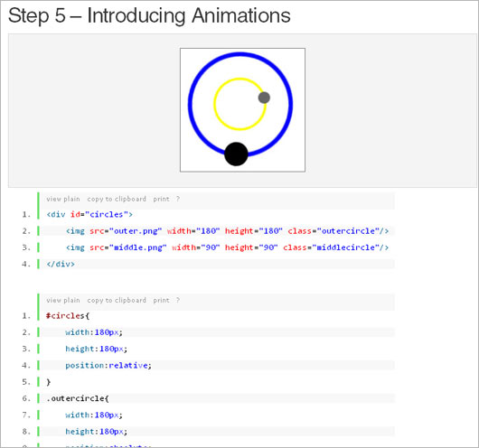
Task: Click 'view plain' above the HTML code block
Action: tap(63, 199)
